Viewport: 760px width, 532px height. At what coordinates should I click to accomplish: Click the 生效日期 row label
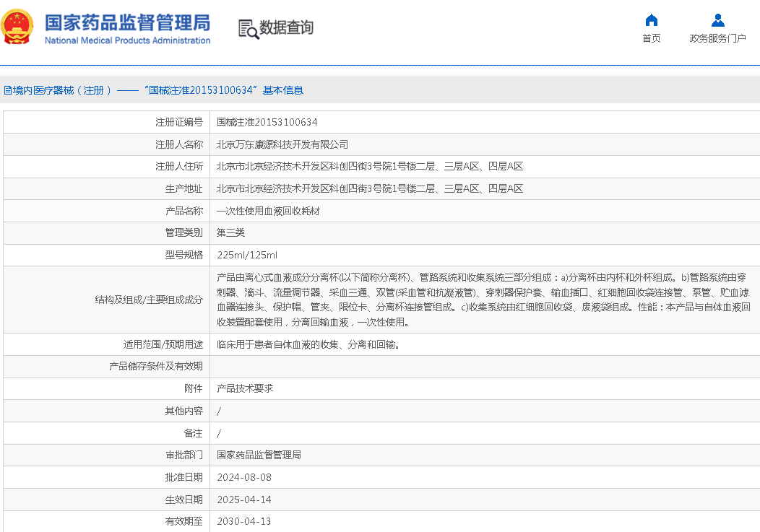(x=183, y=500)
